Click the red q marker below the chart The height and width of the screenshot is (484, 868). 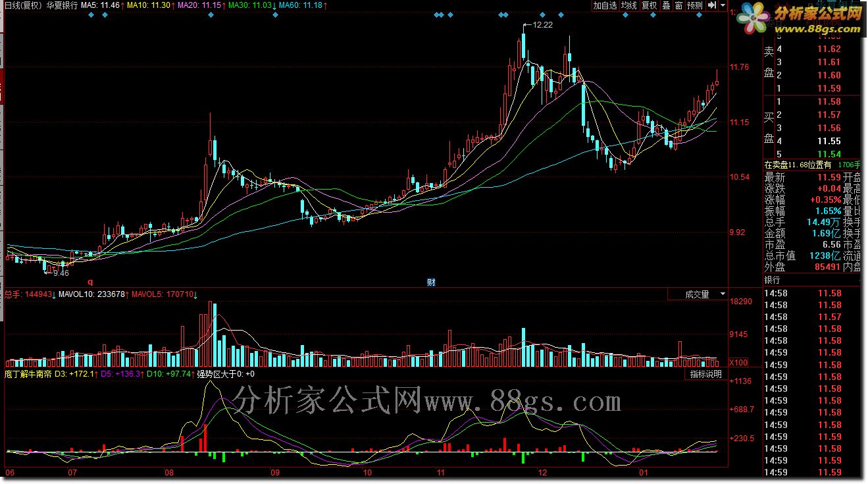tap(90, 282)
